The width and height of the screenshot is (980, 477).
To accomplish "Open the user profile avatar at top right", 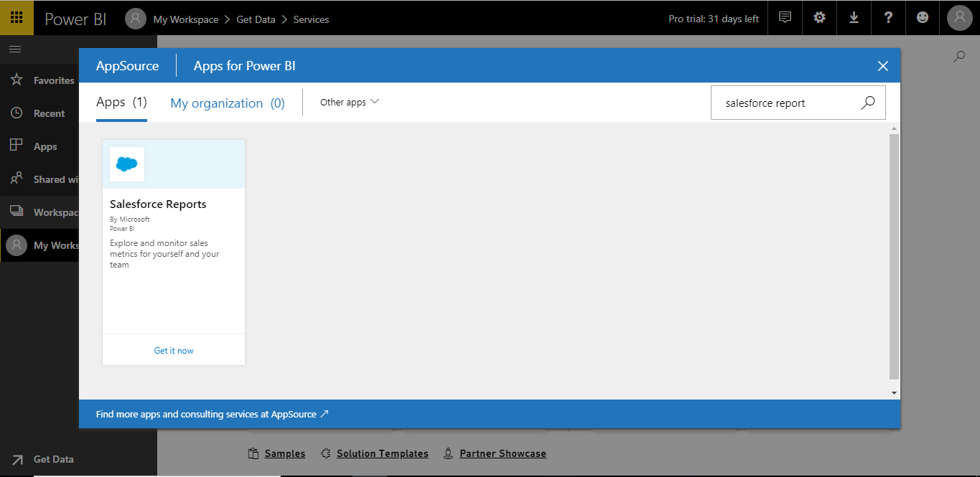I will point(960,18).
